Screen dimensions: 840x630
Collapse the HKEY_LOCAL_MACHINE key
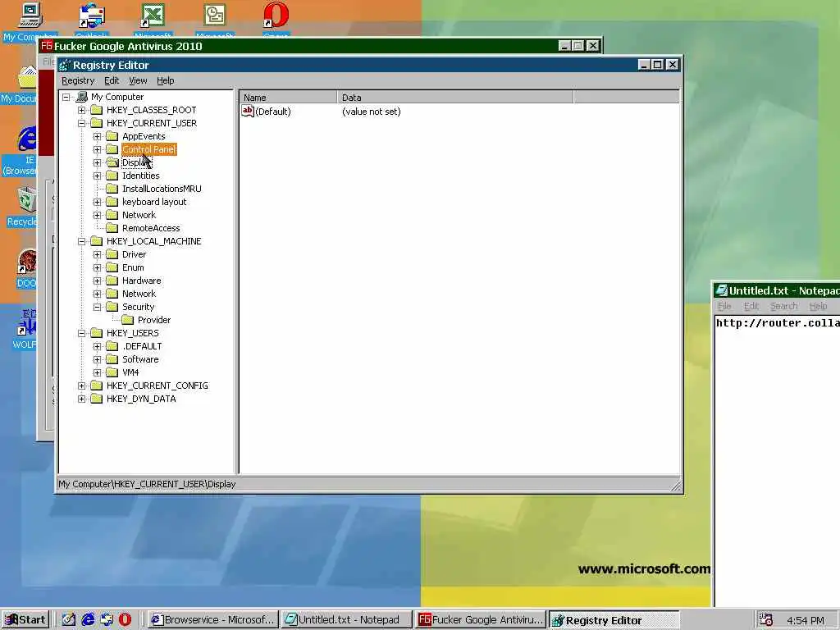click(81, 242)
